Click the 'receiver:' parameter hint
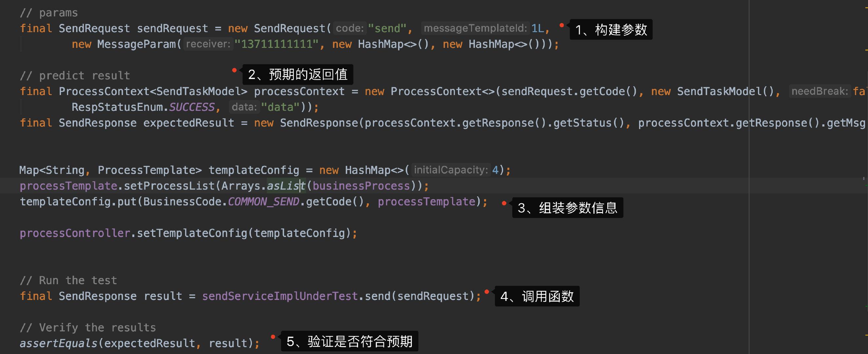Screen dimensions: 868x354 click(208, 44)
